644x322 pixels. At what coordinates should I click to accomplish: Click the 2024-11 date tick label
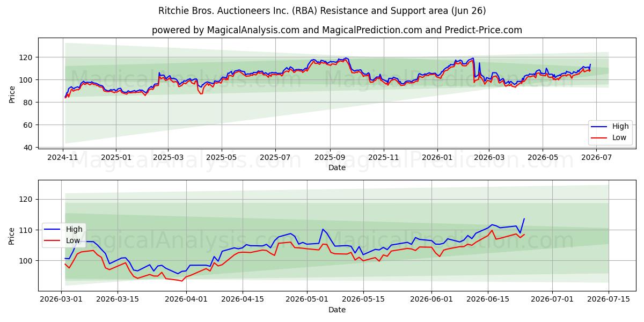coord(63,158)
